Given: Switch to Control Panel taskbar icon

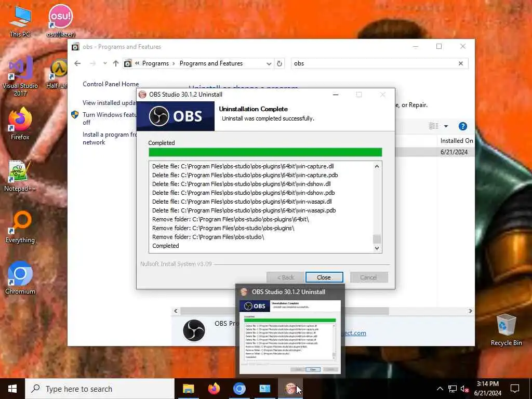Looking at the screenshot, I should [265, 389].
